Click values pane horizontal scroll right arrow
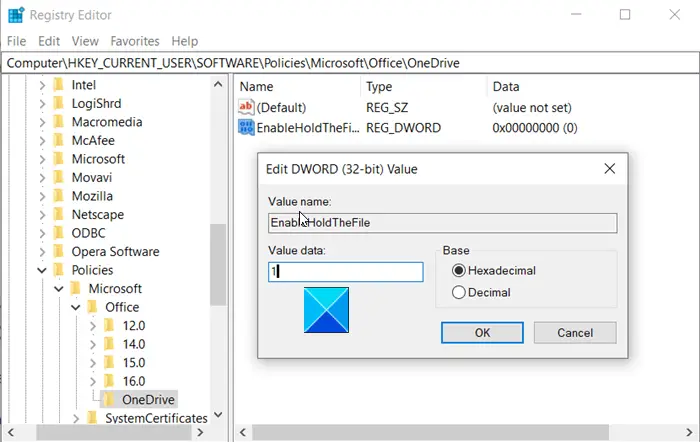Viewport: 700px width, 442px height. click(689, 432)
